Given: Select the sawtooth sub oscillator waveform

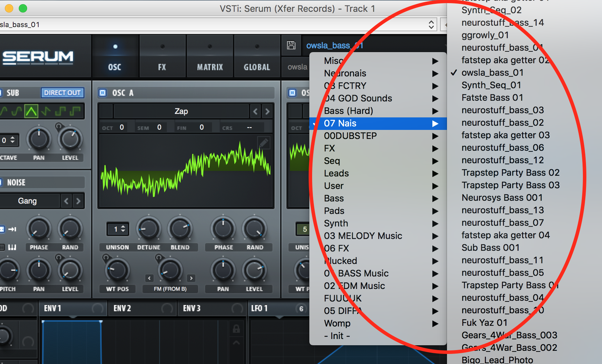Looking at the screenshot, I should tap(46, 111).
